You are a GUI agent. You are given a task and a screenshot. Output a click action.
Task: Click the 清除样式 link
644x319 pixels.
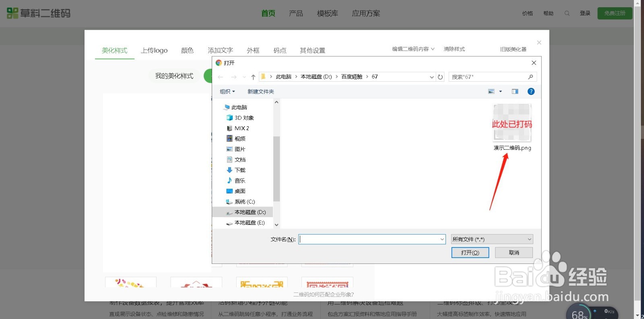[x=454, y=49]
